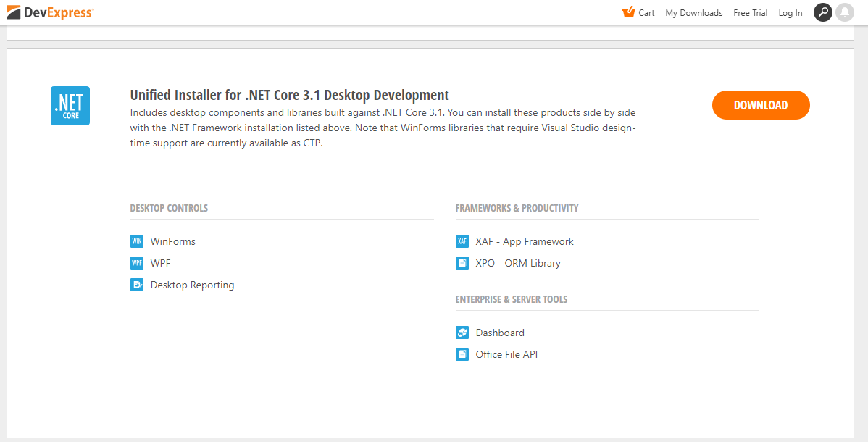This screenshot has width=868, height=442.
Task: Open XAF - App Framework link
Action: (x=525, y=241)
